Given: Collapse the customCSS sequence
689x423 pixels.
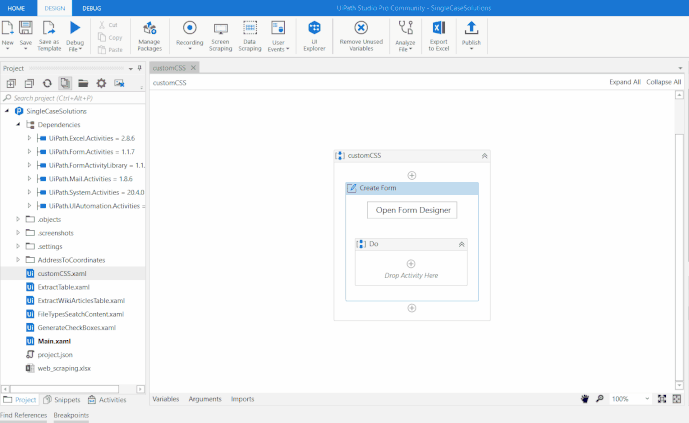Looking at the screenshot, I should [x=484, y=156].
